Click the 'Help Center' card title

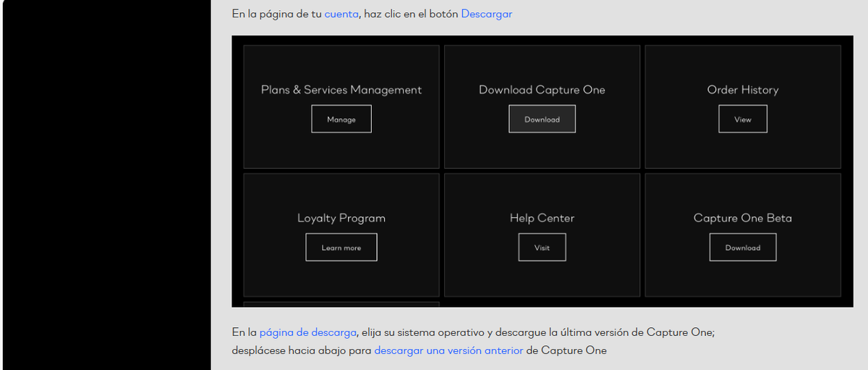[542, 218]
